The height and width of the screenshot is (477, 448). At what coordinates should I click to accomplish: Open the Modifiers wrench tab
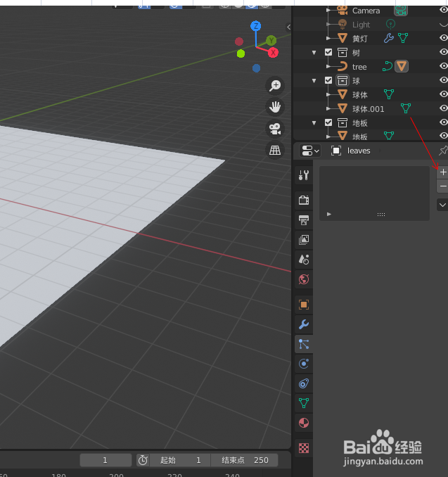click(x=304, y=324)
